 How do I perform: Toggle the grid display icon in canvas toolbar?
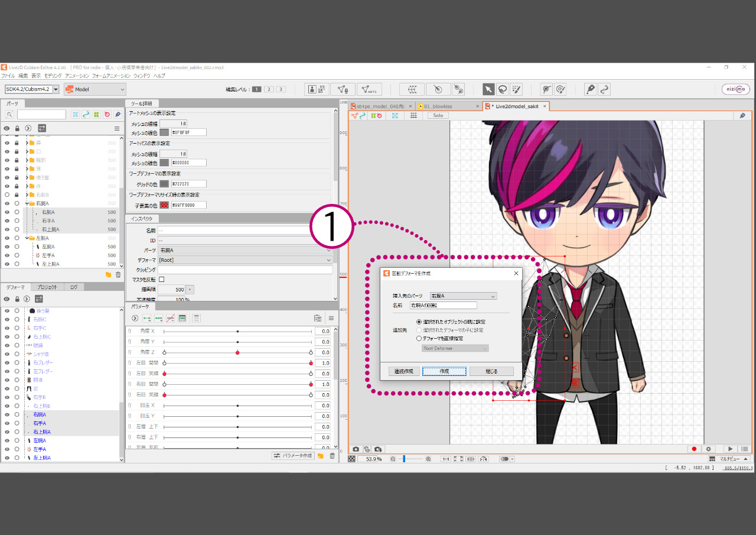click(x=413, y=116)
